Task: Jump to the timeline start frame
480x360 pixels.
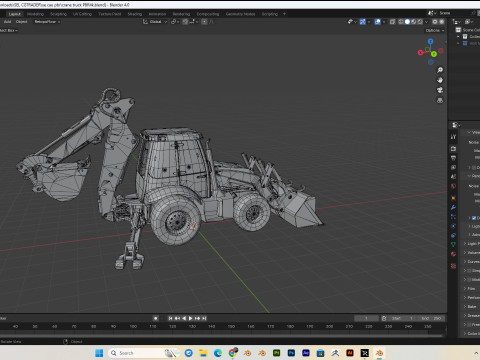Action: tap(170, 318)
